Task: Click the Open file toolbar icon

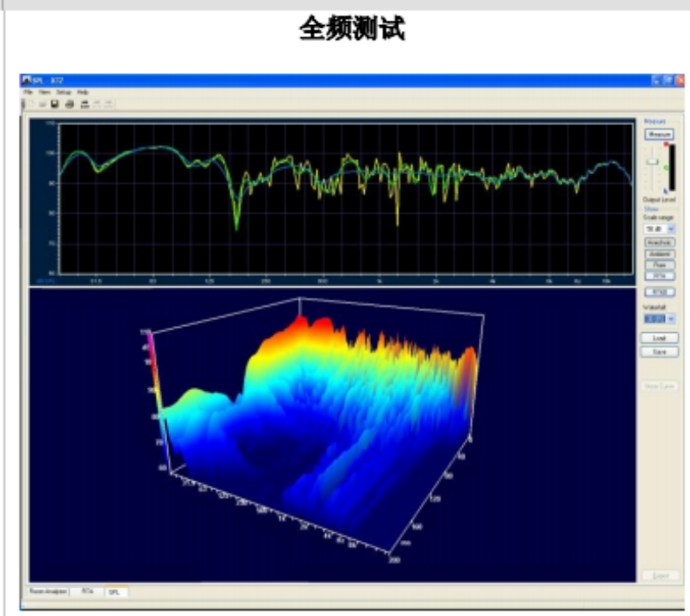Action: [42, 104]
